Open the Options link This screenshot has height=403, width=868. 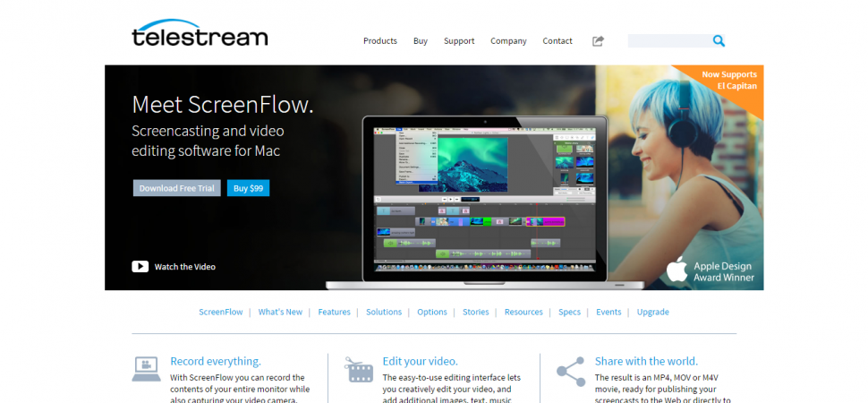click(432, 312)
